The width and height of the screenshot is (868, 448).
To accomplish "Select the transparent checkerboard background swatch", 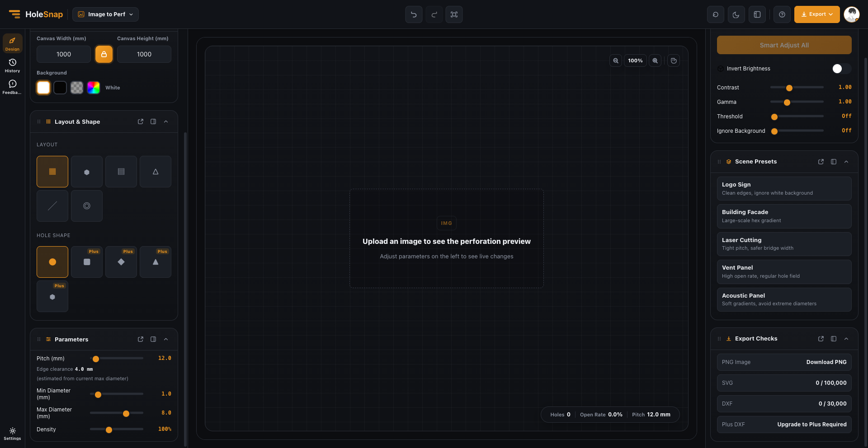I will (x=77, y=88).
